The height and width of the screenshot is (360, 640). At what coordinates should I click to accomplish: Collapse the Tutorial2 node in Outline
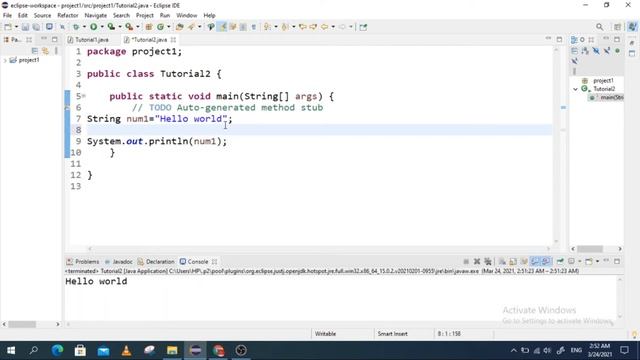575,89
